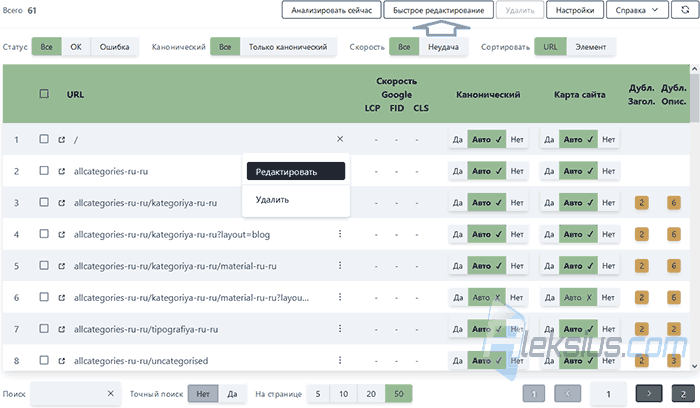Click URL text allcategories-ru-ru/uncategorised

(141, 361)
